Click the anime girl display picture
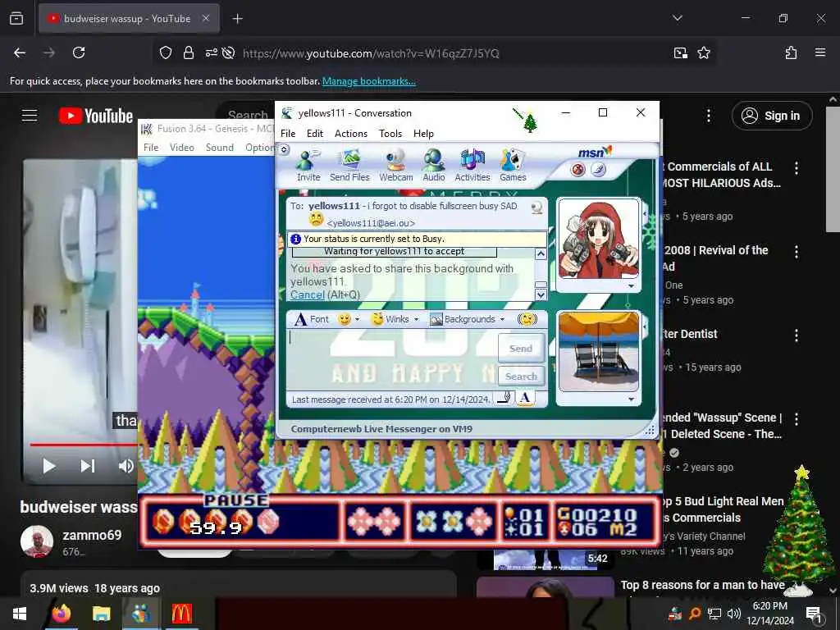This screenshot has height=630, width=840. 598,239
